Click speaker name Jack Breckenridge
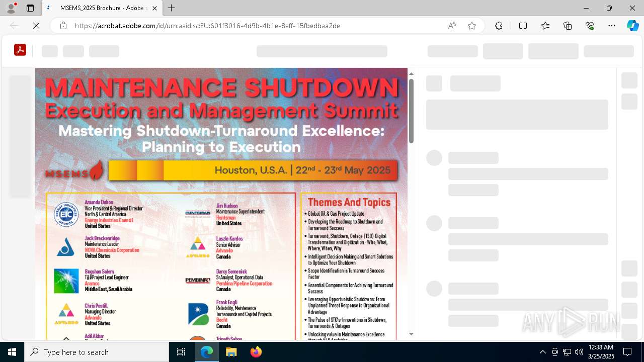The width and height of the screenshot is (644, 362). (102, 238)
